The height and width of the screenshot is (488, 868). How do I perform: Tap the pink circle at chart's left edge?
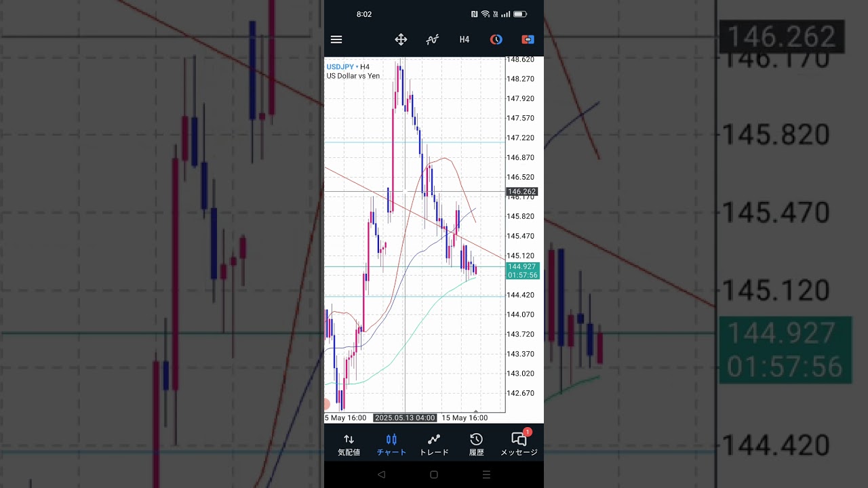pyautogui.click(x=326, y=404)
